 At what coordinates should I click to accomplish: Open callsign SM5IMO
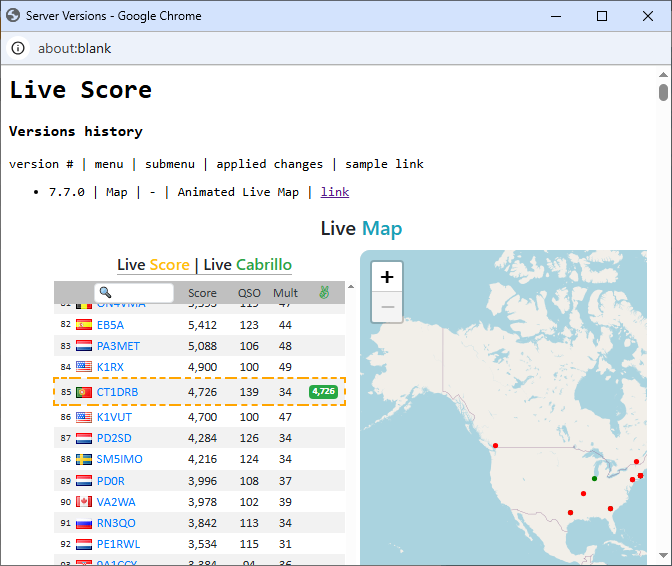pos(120,459)
